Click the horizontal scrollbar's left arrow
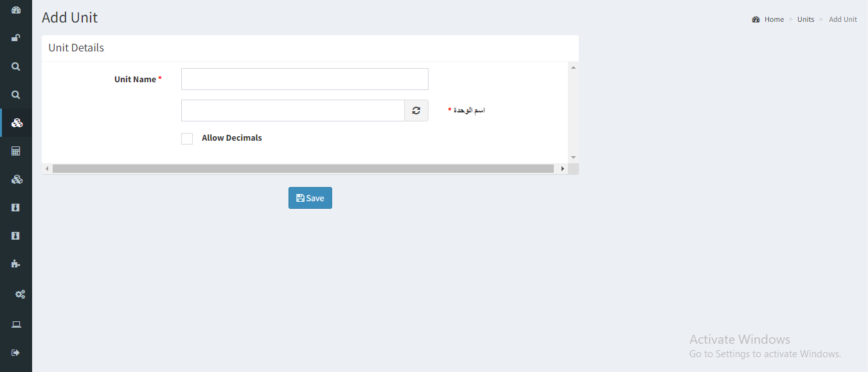The height and width of the screenshot is (372, 868). point(47,168)
